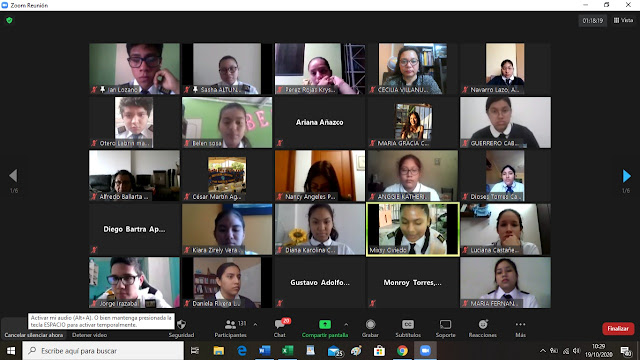Go to previous participant page arrow
The image size is (640, 360).
coord(13,176)
